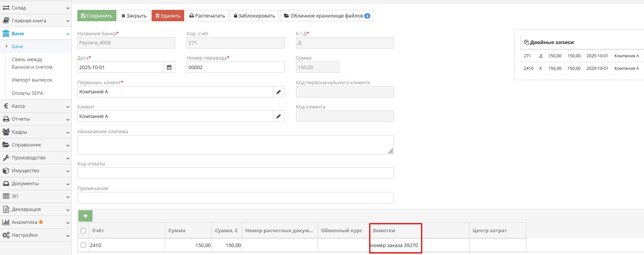Click pencil edit icon for Первонач. клиент

[x=279, y=92]
